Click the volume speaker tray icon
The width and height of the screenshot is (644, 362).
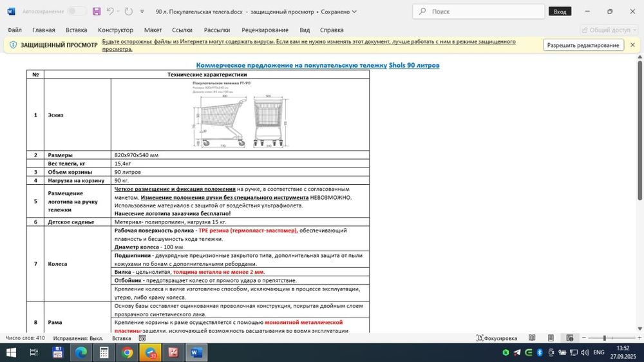(x=585, y=352)
